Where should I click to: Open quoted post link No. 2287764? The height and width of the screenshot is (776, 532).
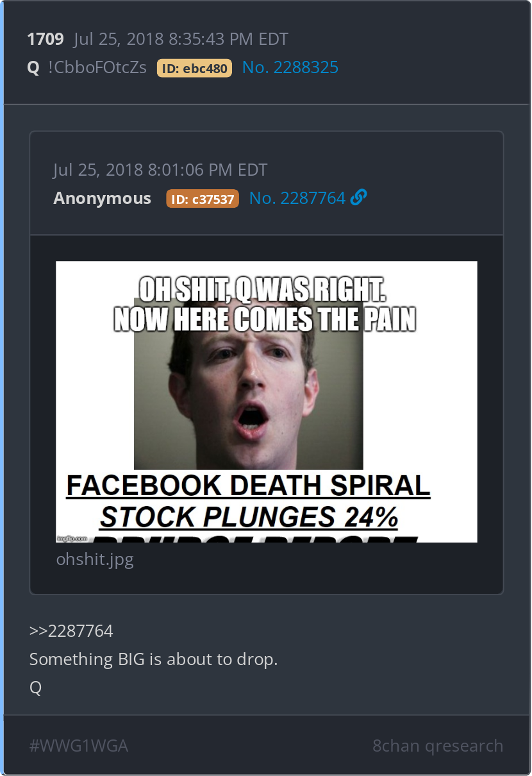(297, 198)
